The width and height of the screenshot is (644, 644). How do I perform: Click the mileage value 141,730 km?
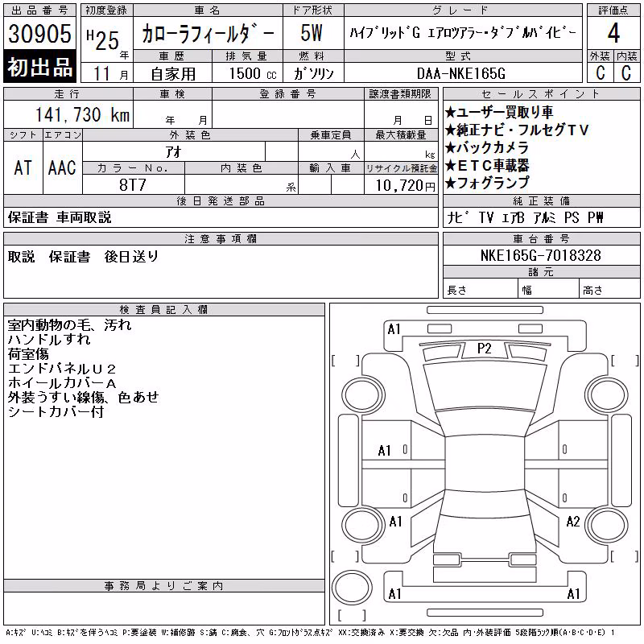[82, 114]
